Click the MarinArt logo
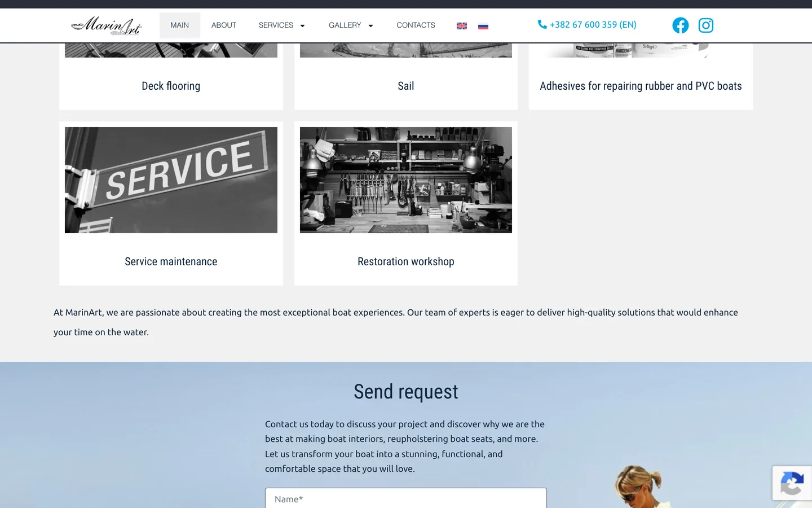812x508 pixels. pos(107,25)
